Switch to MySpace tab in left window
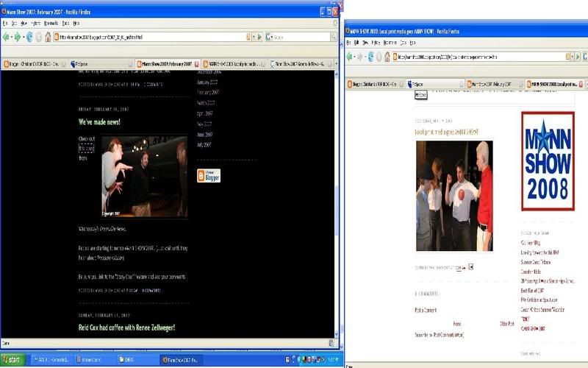The height and width of the screenshot is (368, 588). click(101, 64)
